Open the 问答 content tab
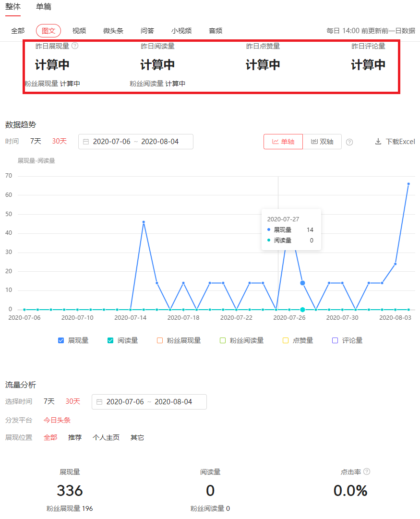This screenshot has height=519, width=420. pyautogui.click(x=147, y=30)
